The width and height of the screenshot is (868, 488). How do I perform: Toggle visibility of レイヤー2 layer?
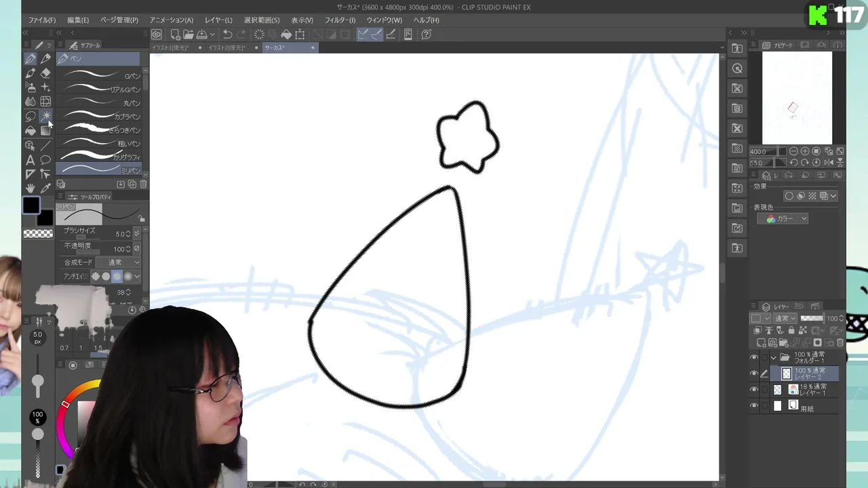pos(754,373)
